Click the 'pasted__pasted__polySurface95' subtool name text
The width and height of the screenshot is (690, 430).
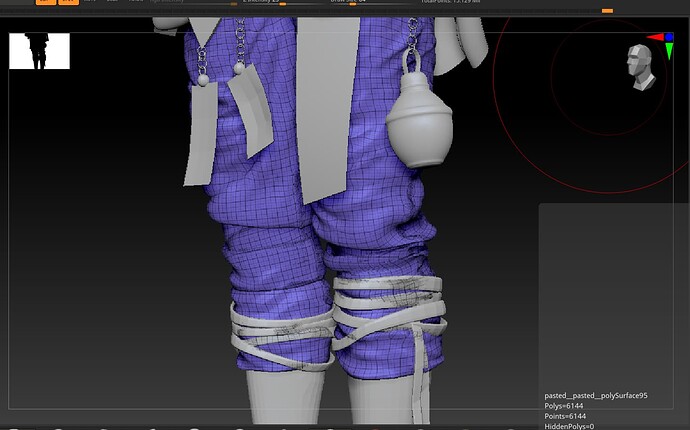(596, 396)
